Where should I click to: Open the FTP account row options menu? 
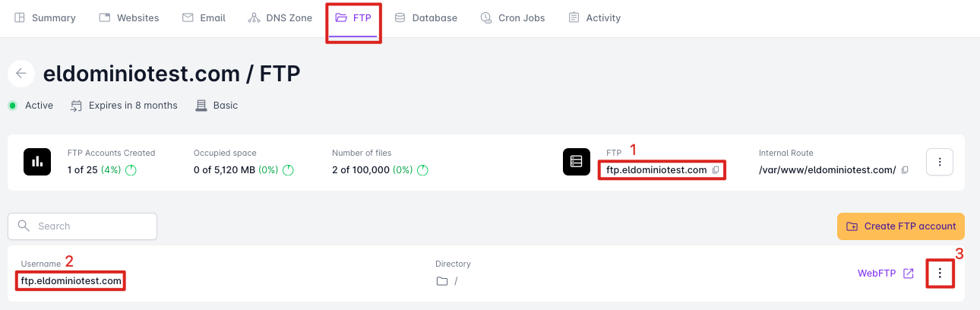click(940, 274)
